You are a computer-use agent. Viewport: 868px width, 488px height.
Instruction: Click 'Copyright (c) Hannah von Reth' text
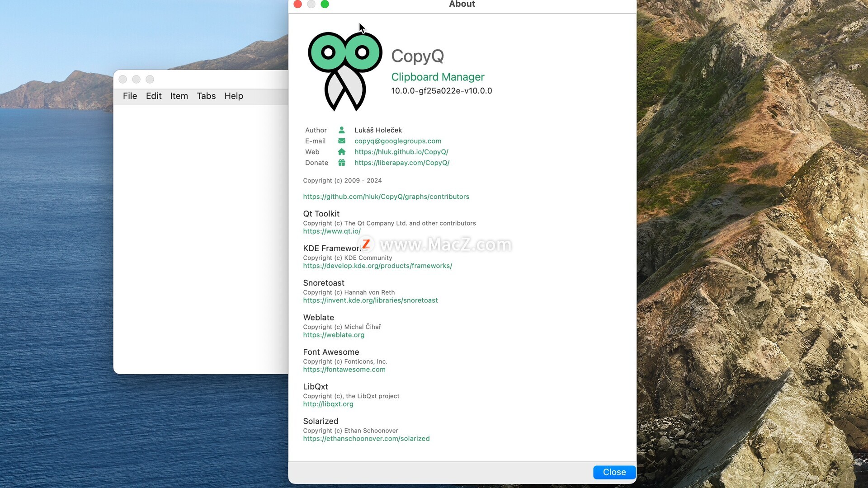point(349,292)
